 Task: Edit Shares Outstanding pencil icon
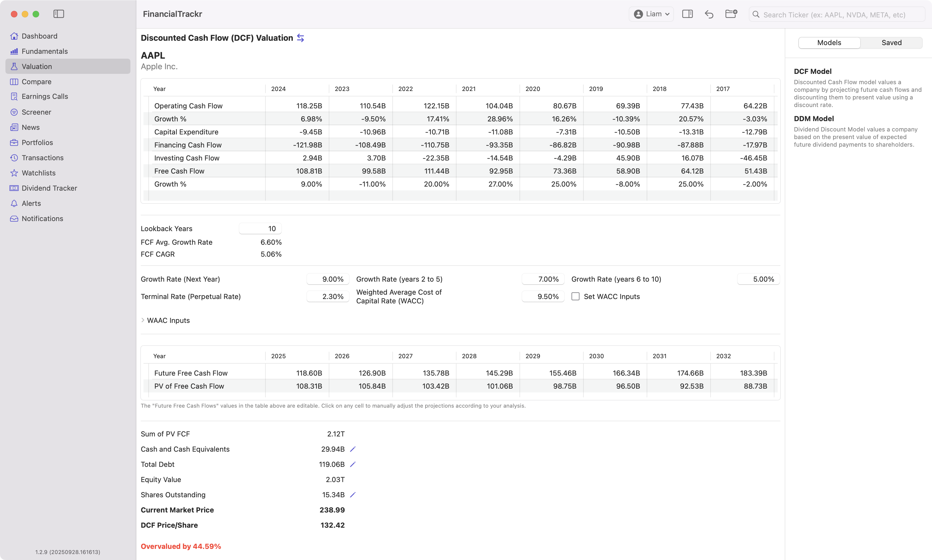click(x=353, y=495)
